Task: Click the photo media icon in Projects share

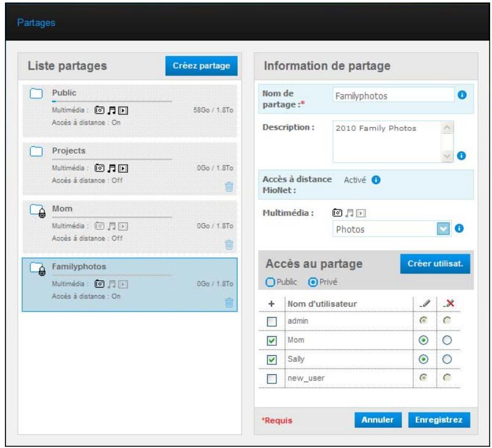Action: [100, 168]
